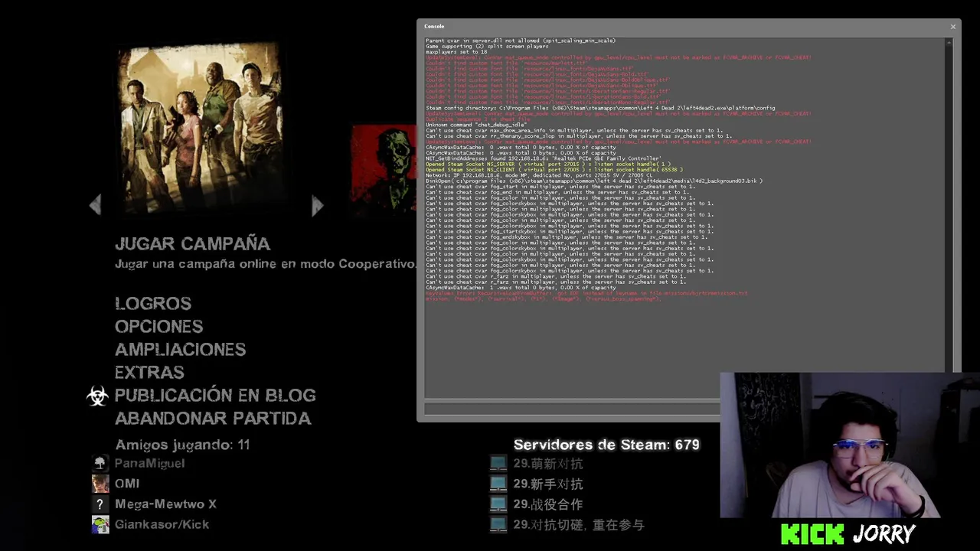Click Mega-Mewtwo X's question mark avatar
This screenshot has width=980, height=551.
tap(100, 504)
